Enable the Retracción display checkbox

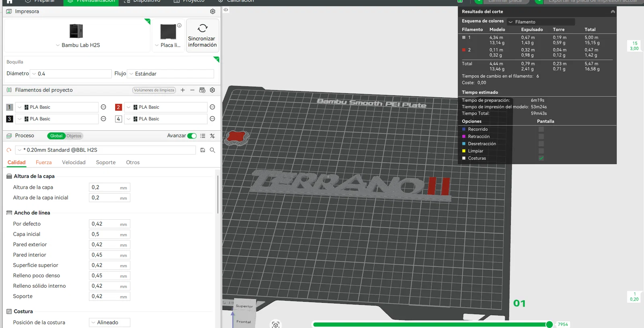[541, 136]
